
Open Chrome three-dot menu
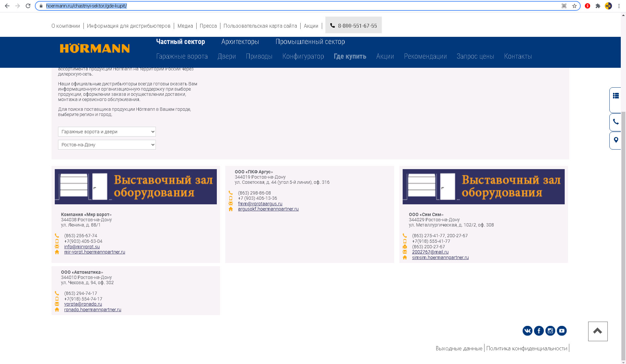click(x=619, y=6)
